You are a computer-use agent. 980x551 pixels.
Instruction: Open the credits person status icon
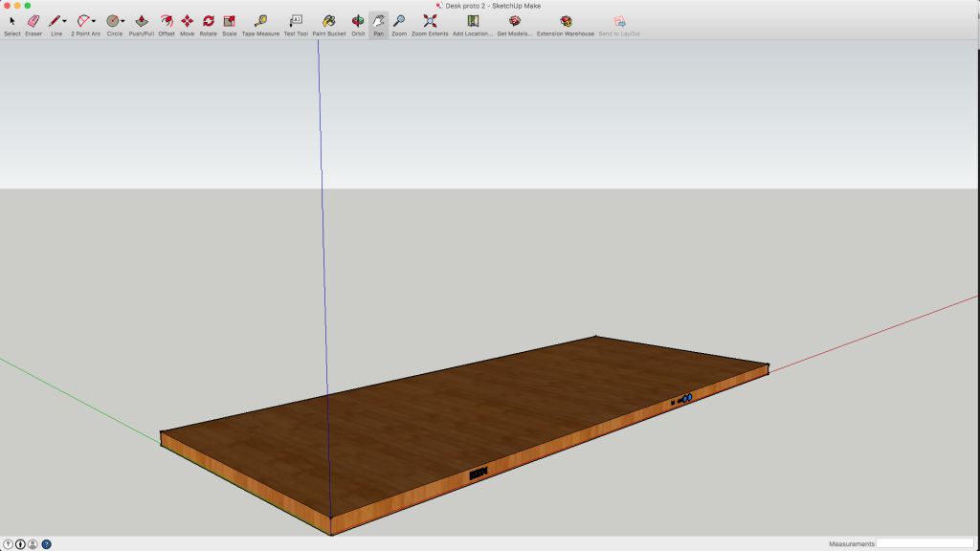pyautogui.click(x=20, y=544)
